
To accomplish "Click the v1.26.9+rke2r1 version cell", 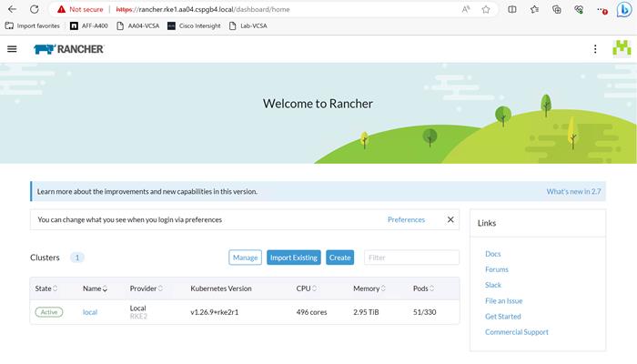I will click(x=215, y=312).
